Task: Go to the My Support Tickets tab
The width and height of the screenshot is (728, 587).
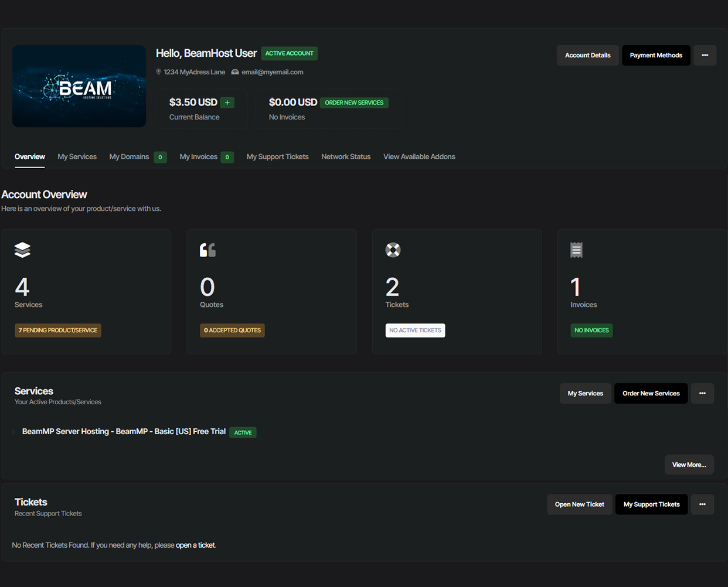Action: click(278, 156)
